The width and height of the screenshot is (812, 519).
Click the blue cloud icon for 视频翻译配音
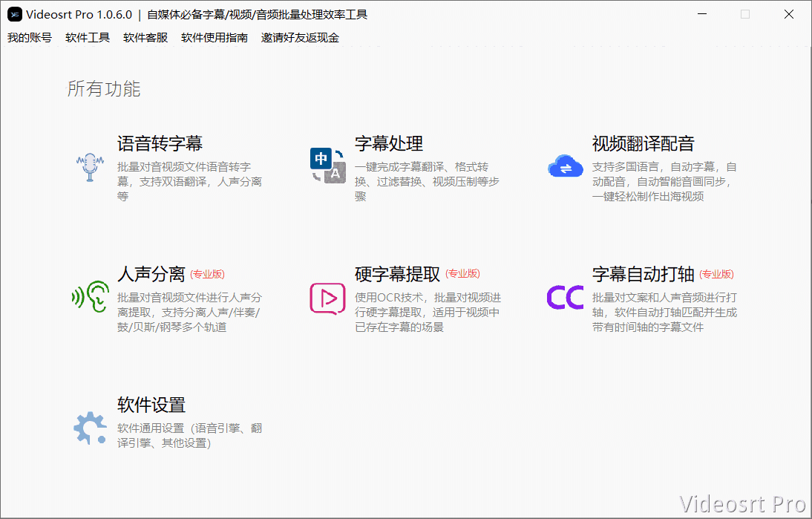[x=566, y=166]
